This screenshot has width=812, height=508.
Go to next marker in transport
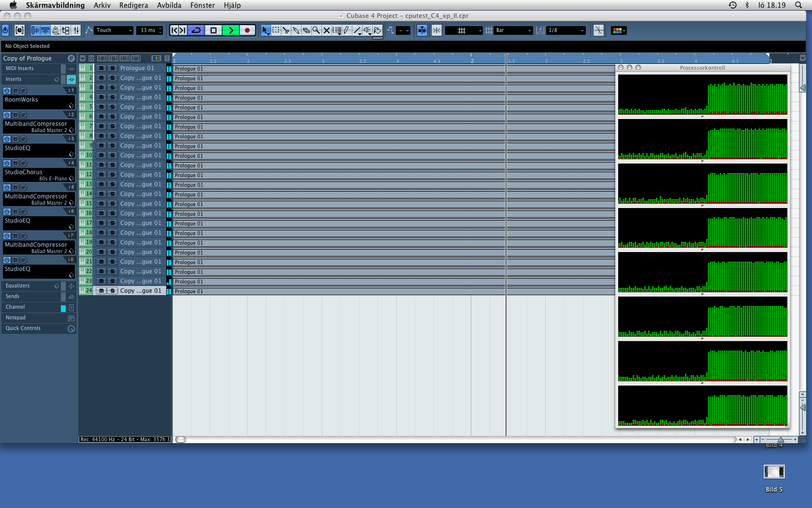(x=183, y=30)
